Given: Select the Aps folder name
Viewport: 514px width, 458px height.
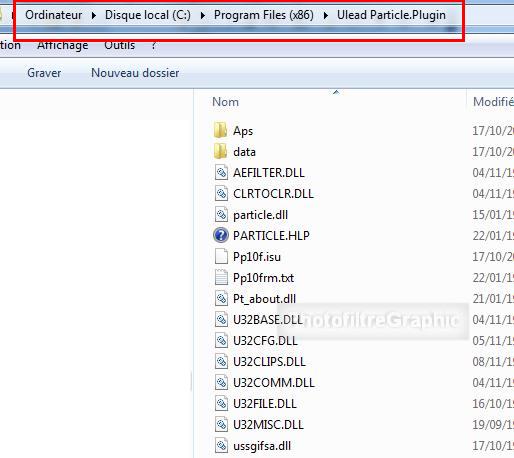Looking at the screenshot, I should click(243, 131).
